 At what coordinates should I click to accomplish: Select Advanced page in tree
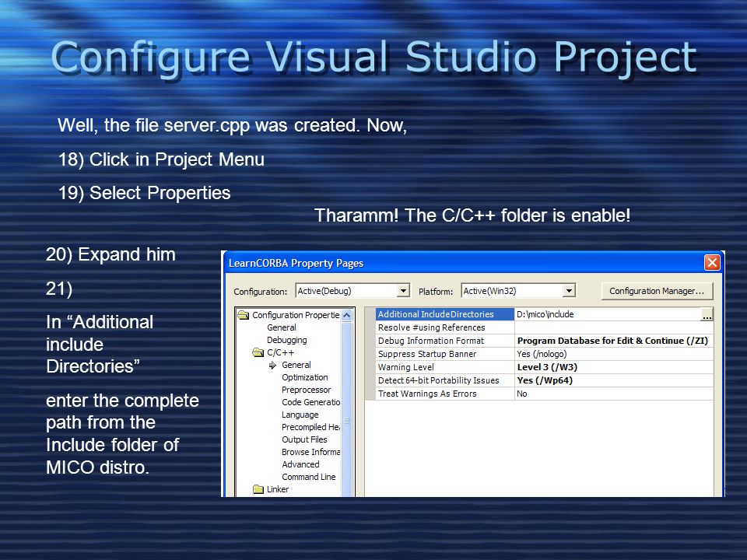click(x=300, y=464)
